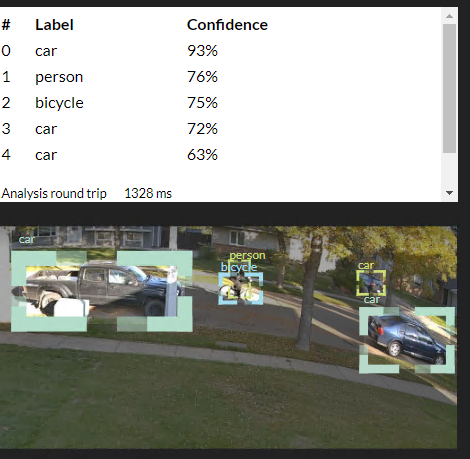Click the scrollbar up arrow

[449, 16]
